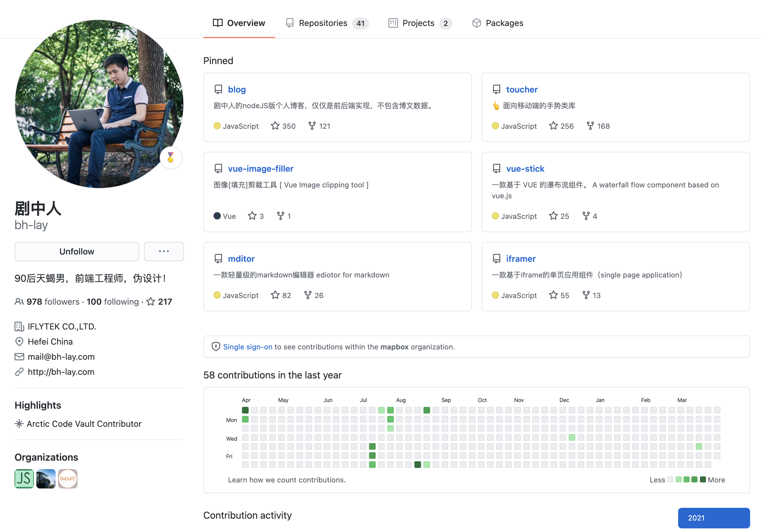Click the toucher forks count 168
This screenshot has height=532, width=761.
tap(598, 126)
